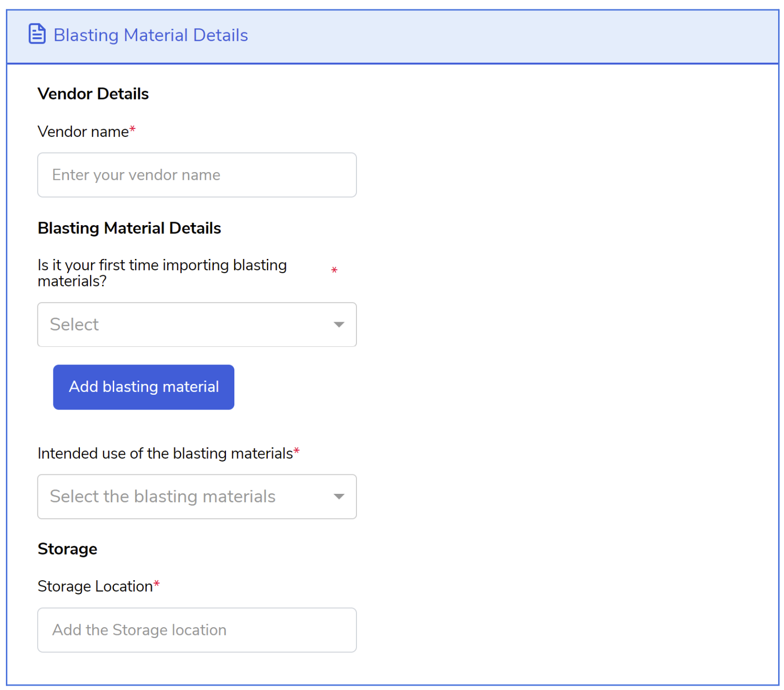This screenshot has height=690, width=784.
Task: Open the intended use blasting materials dropdown
Action: (x=197, y=497)
